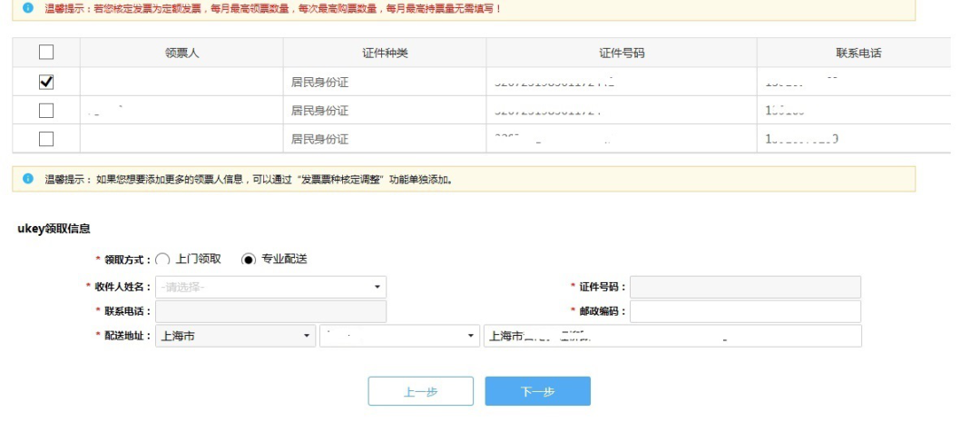The image size is (980, 422).
Task: Check the third row's checkbox
Action: [46, 139]
